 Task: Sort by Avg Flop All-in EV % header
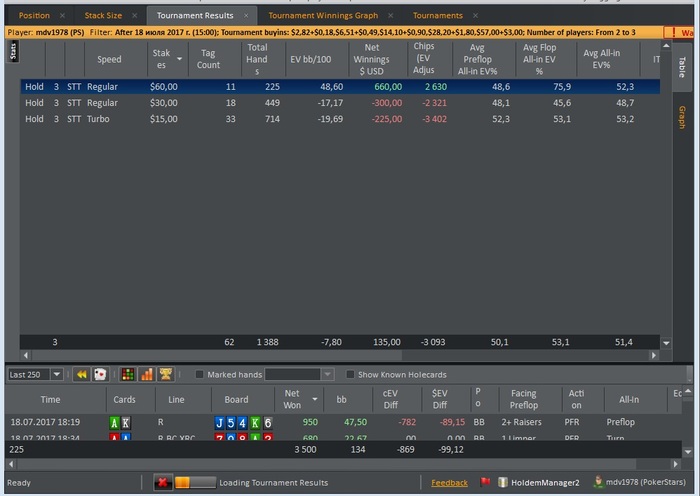(x=546, y=59)
